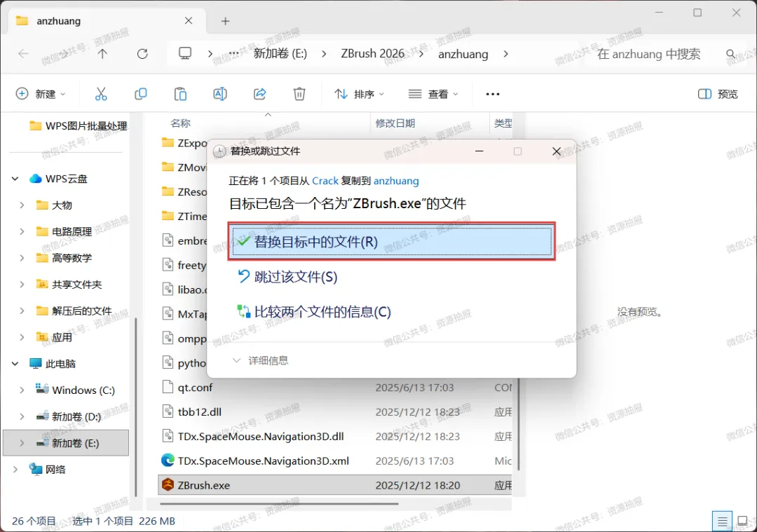The height and width of the screenshot is (532, 757).
Task: Click the Share icon in toolbar
Action: pos(260,94)
